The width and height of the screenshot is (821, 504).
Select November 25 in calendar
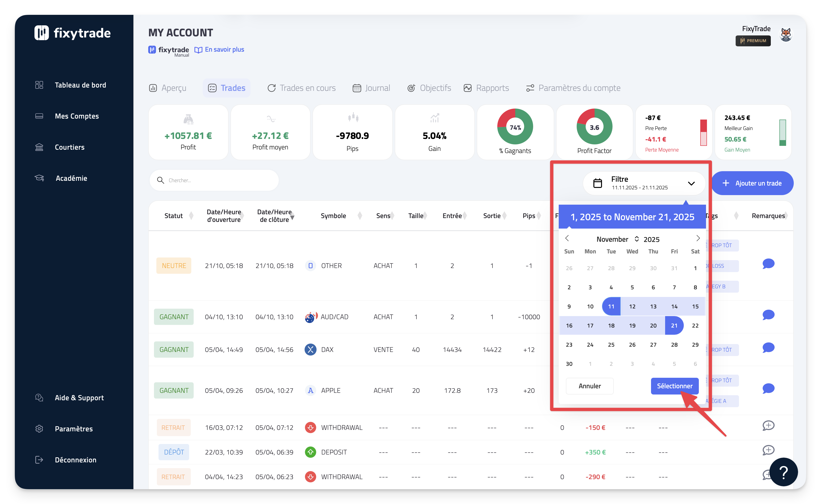(611, 345)
